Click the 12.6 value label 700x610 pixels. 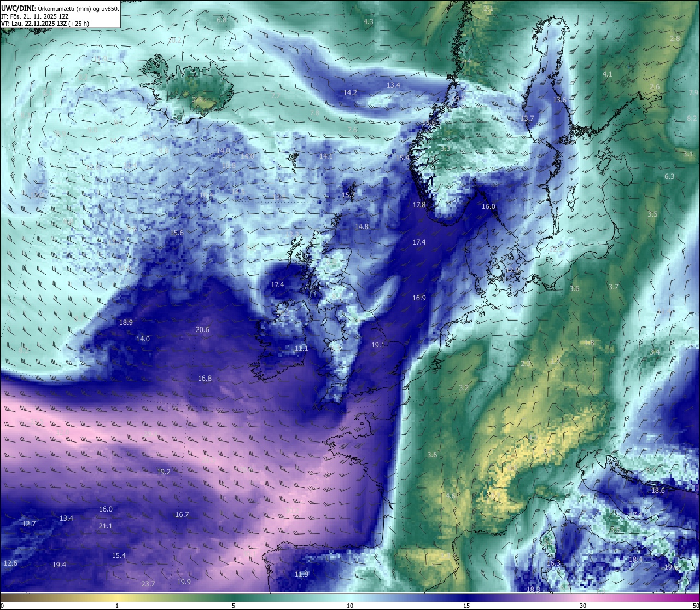(x=10, y=563)
